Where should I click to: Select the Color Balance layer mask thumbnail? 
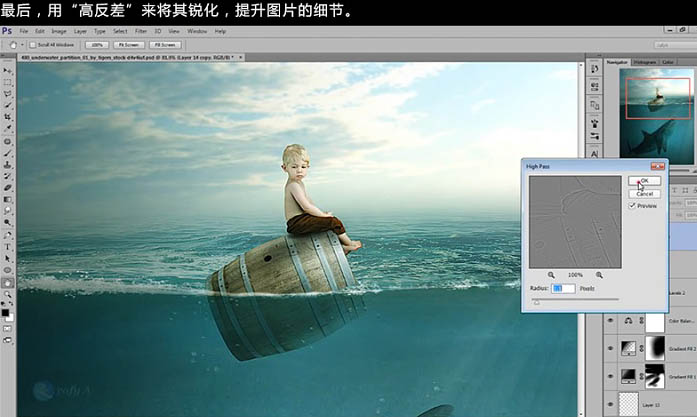655,321
